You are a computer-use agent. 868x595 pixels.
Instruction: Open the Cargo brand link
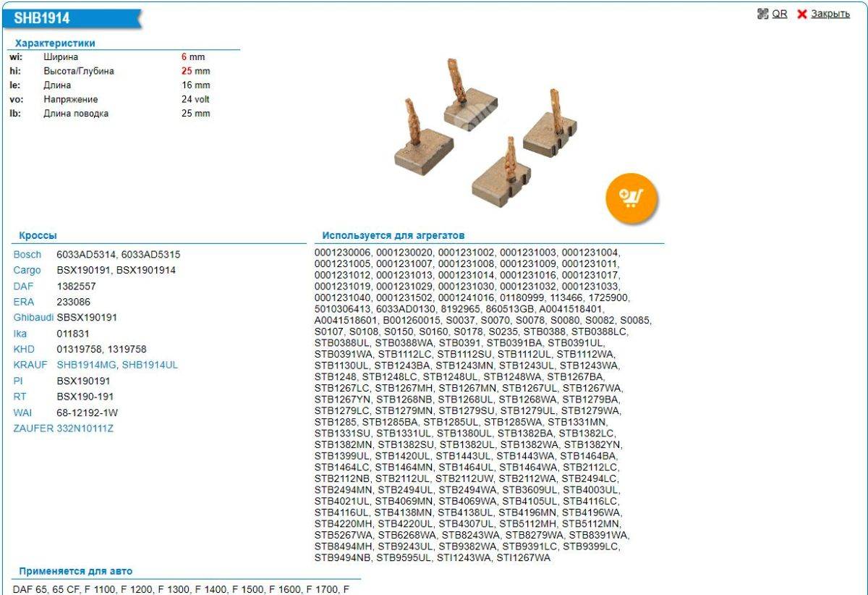point(27,270)
